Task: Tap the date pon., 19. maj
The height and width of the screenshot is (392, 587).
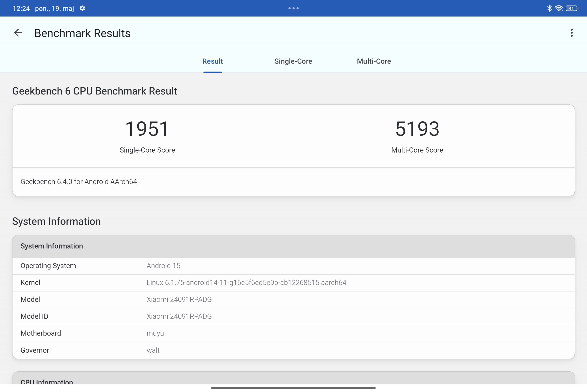Action: 55,8
